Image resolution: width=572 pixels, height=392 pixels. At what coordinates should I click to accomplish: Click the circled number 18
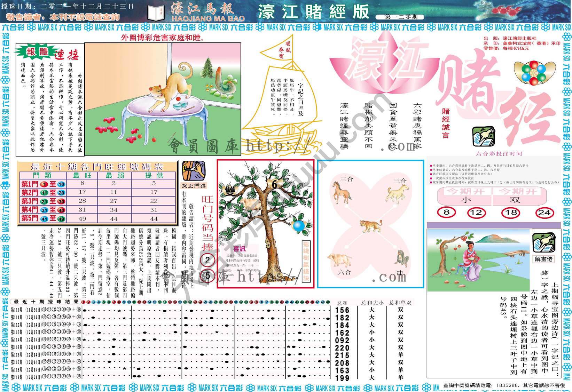[510, 212]
